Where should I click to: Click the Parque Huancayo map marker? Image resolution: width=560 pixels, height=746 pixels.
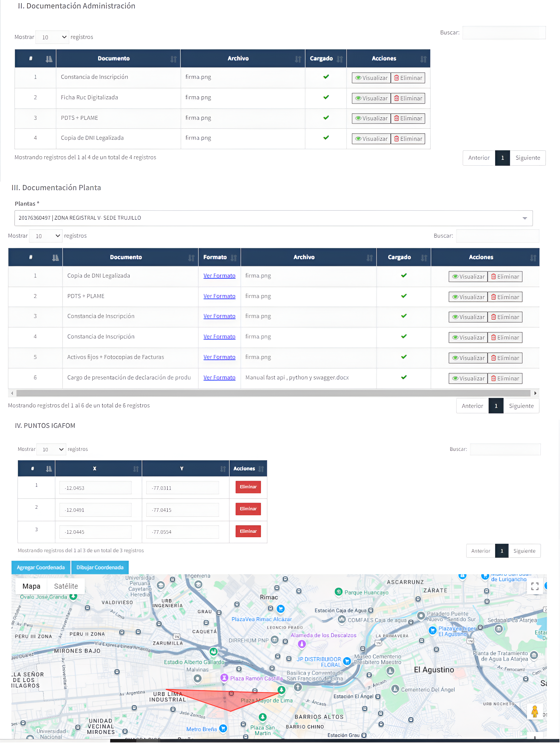pyautogui.click(x=338, y=591)
